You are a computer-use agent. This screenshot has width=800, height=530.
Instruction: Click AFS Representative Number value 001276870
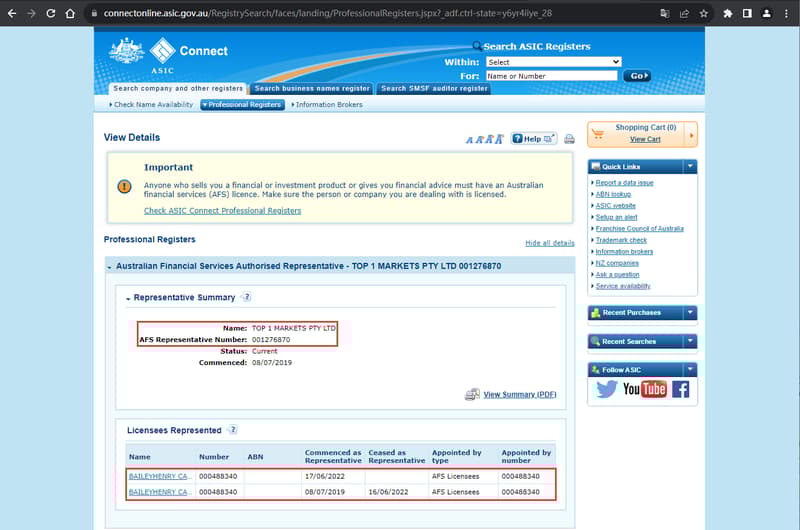pyautogui.click(x=271, y=340)
